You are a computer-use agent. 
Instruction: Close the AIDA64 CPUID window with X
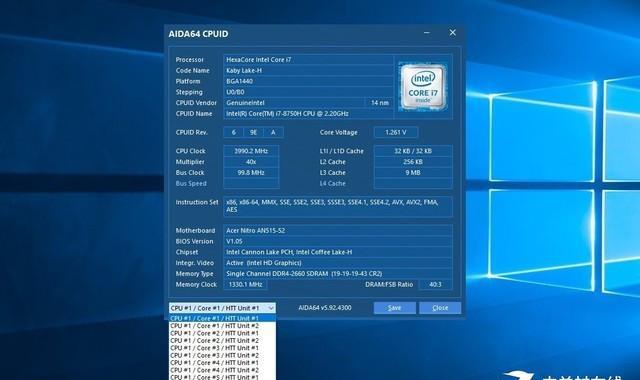coord(453,33)
